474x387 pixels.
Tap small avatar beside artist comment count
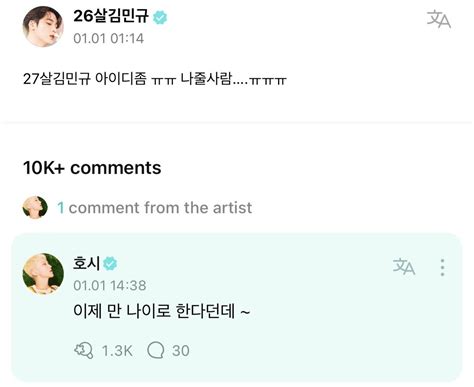click(x=35, y=207)
